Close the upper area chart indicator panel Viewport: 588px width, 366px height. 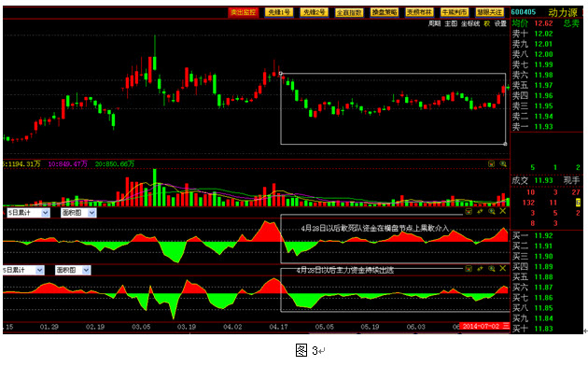coord(503,212)
